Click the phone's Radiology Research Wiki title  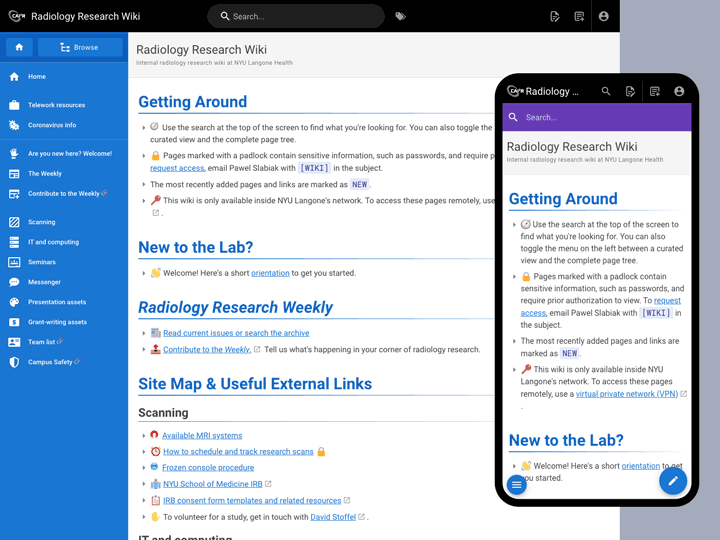point(572,146)
